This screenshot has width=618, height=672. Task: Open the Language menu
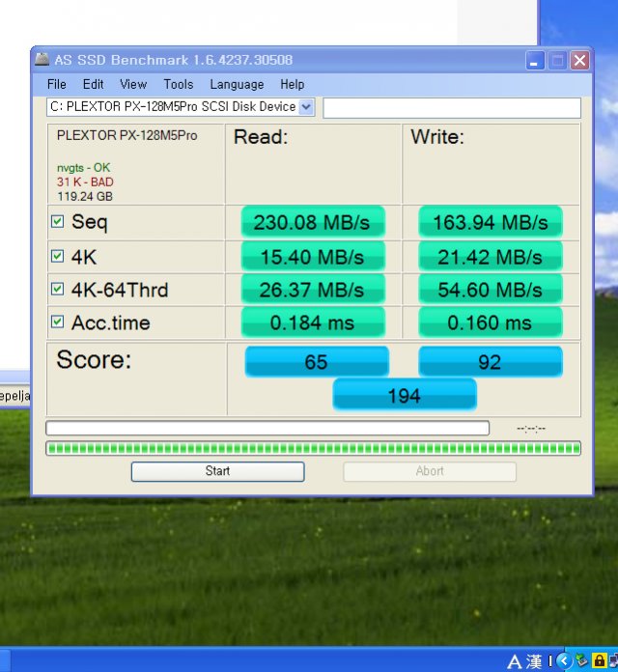pyautogui.click(x=237, y=84)
